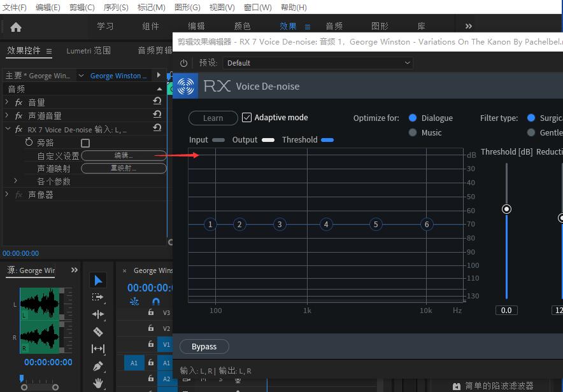The height and width of the screenshot is (392, 563).
Task: Reset the RX 7 Voice De-noise effect
Action: point(157,127)
